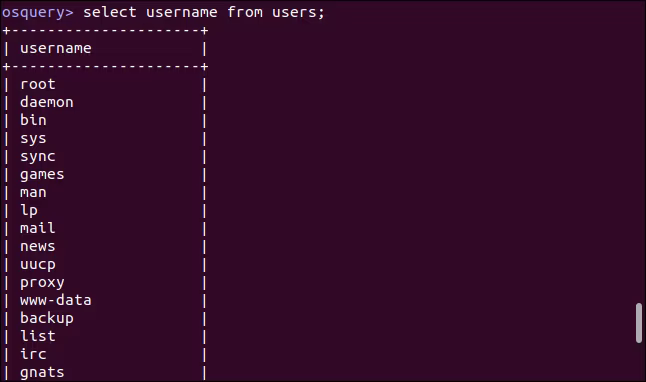646x382 pixels.
Task: Click the 'news' username entry
Action: click(x=37, y=246)
